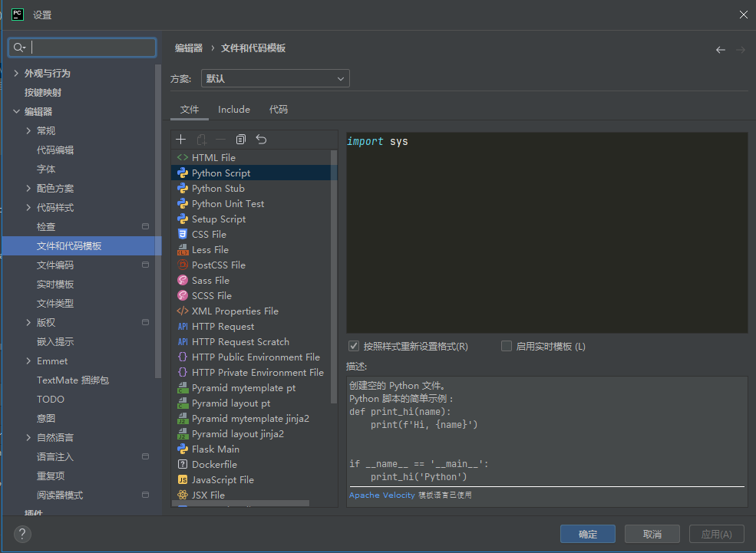Click the search magnifier icon

pos(18,48)
